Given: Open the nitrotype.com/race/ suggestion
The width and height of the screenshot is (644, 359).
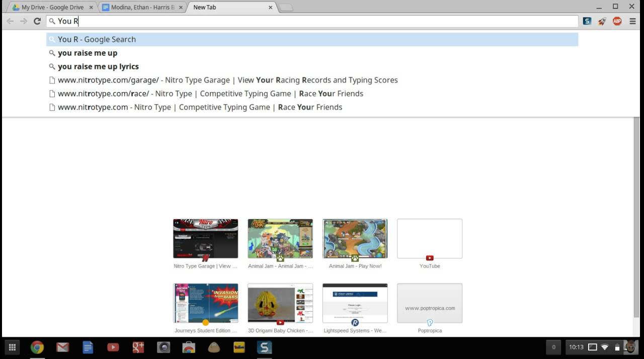Looking at the screenshot, I should 312,94.
